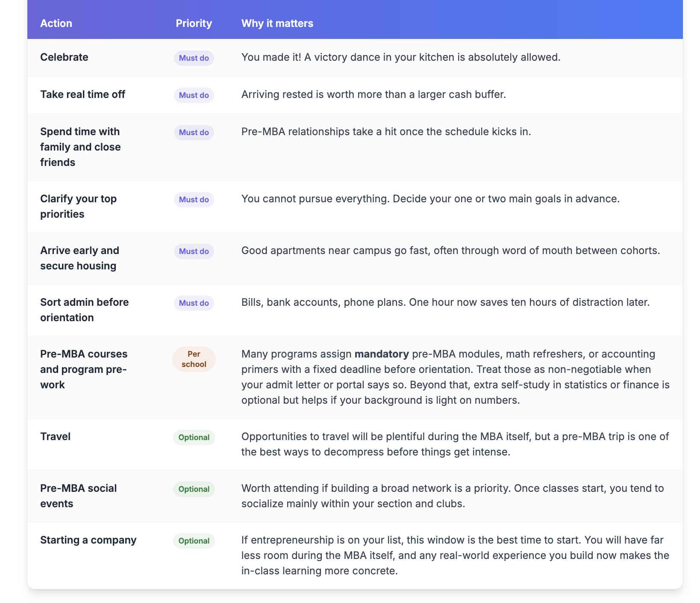Select the Must do badge for Take real time off
The height and width of the screenshot is (603, 700).
[x=194, y=95]
